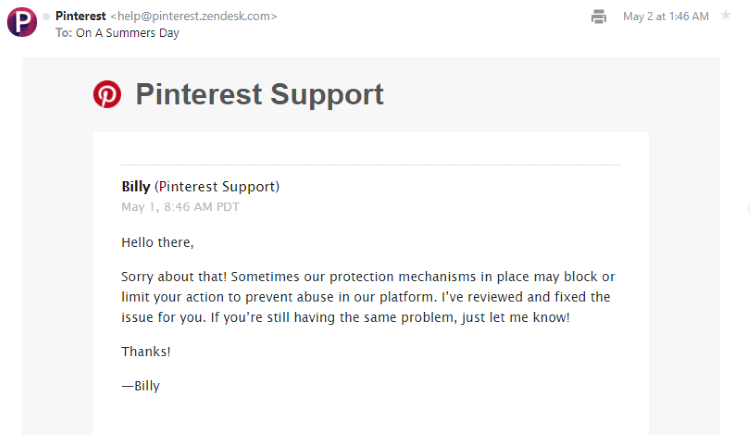Click the paragraph about protection mechanisms
This screenshot has height=435, width=750.
pos(368,297)
